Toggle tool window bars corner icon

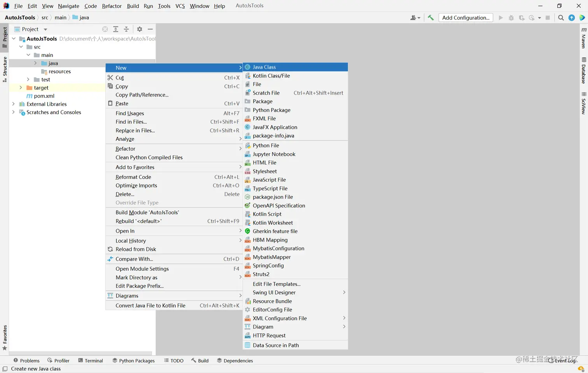[5, 369]
